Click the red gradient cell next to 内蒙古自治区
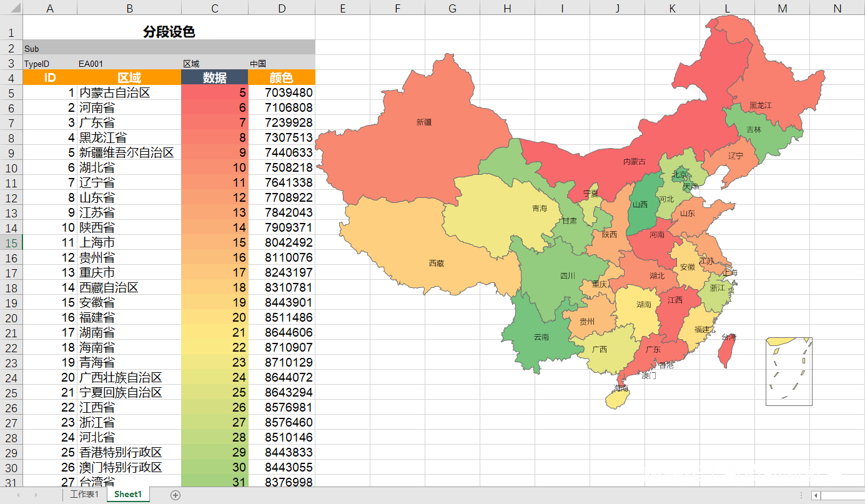Image resolution: width=865 pixels, height=504 pixels. click(214, 92)
